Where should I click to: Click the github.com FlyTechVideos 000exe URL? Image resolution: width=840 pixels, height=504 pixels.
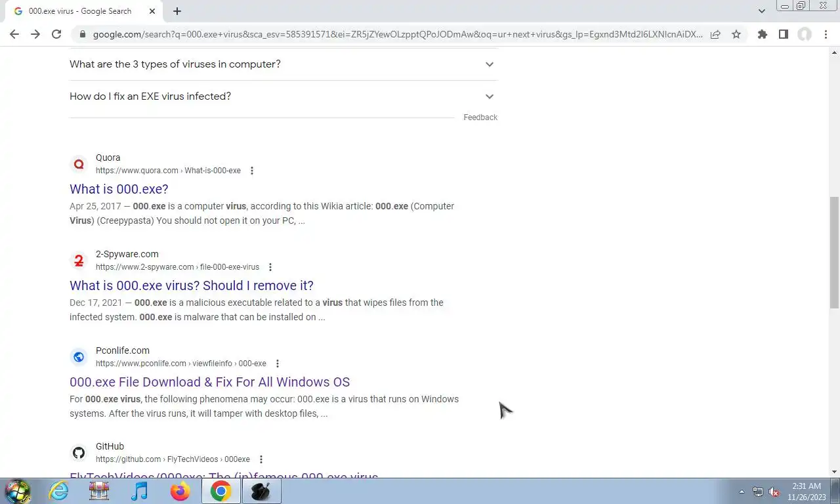pos(173,459)
